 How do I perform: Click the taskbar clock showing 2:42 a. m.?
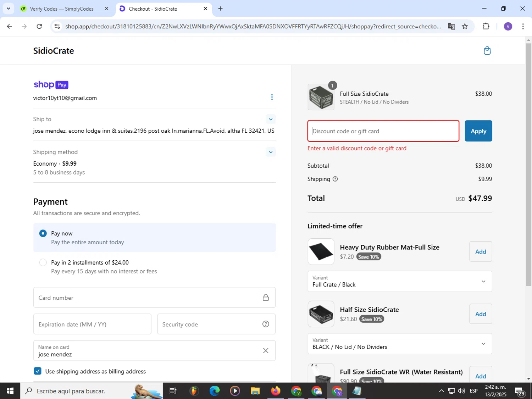[x=495, y=391]
